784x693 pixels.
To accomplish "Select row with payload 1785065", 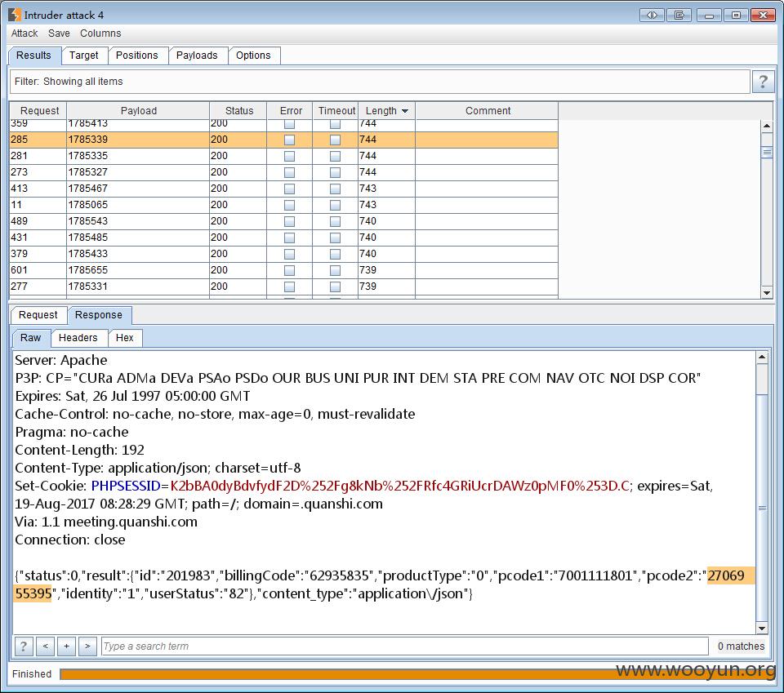I will click(x=283, y=205).
